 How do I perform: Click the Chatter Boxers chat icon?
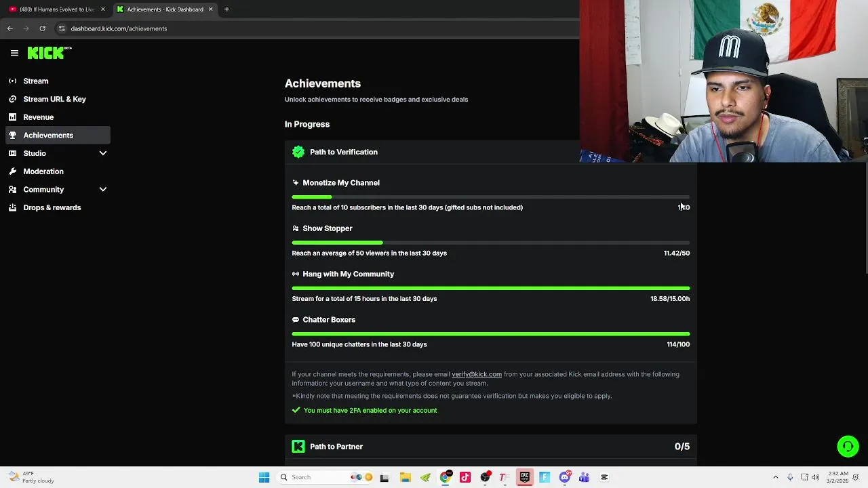(x=296, y=320)
